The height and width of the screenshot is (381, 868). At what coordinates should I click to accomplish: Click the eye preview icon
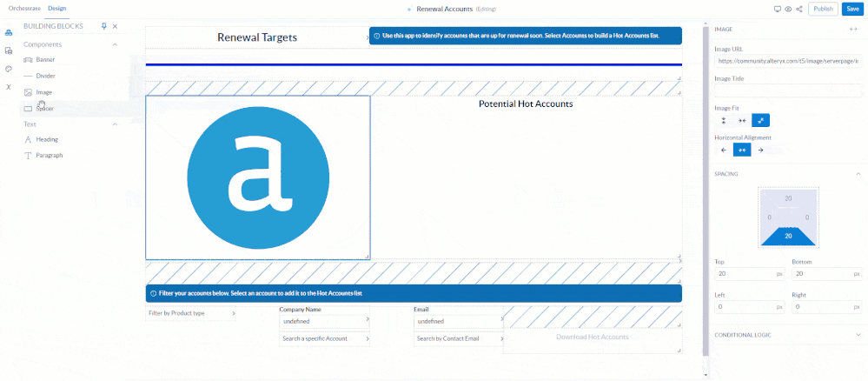788,9
